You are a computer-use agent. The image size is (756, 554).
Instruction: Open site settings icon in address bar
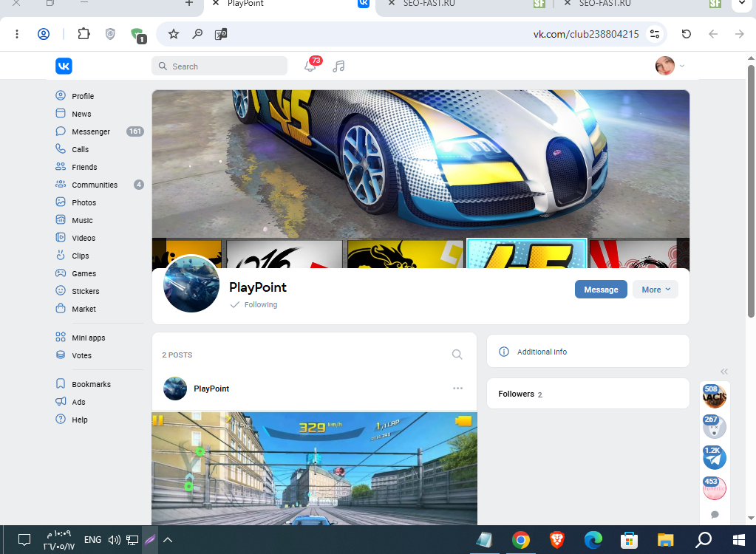(x=655, y=34)
